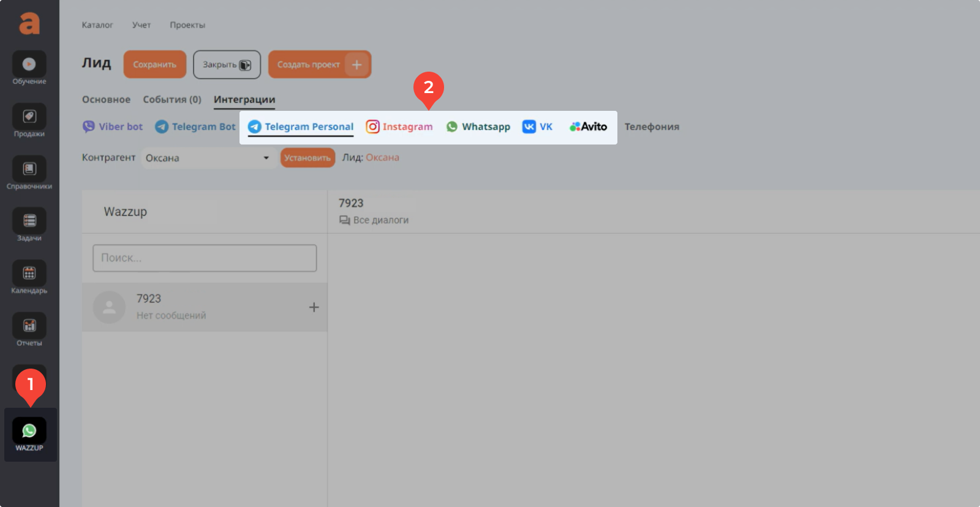Viewport: 980px width, 507px height.
Task: Select the 7923 contact in the chat list
Action: pyautogui.click(x=205, y=307)
